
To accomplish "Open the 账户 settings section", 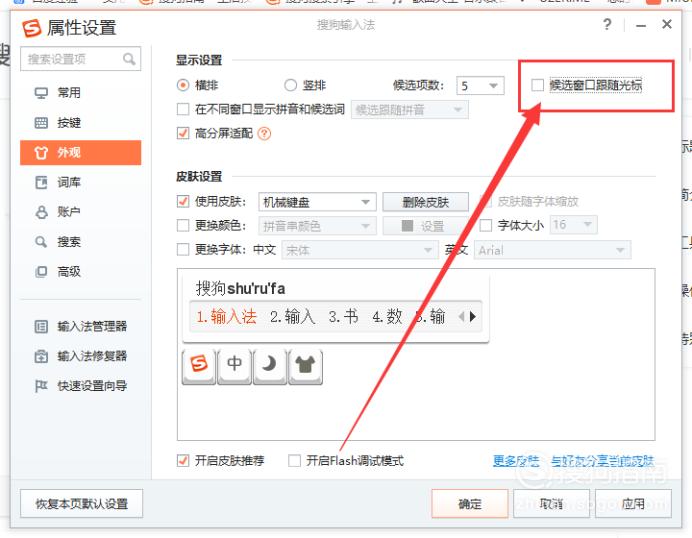I will click(81, 212).
